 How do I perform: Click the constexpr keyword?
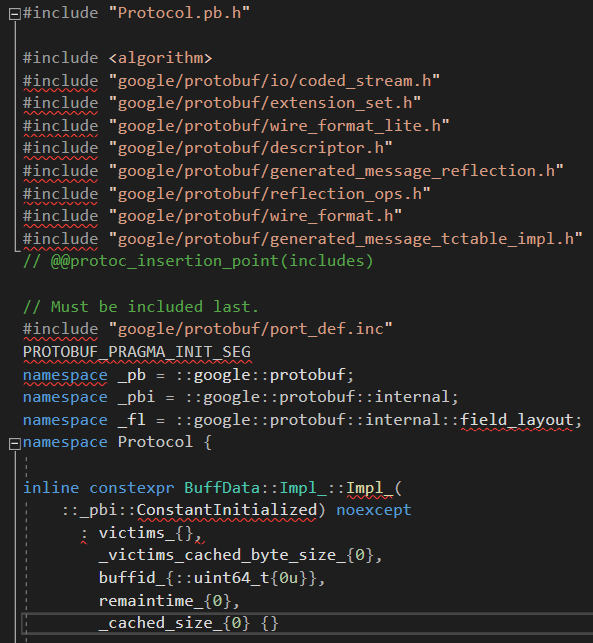(132, 488)
